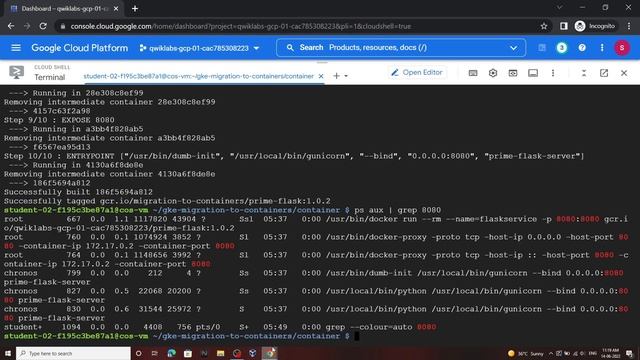This screenshot has width=640, height=360.
Task: Reload the current page
Action: (x=43, y=26)
